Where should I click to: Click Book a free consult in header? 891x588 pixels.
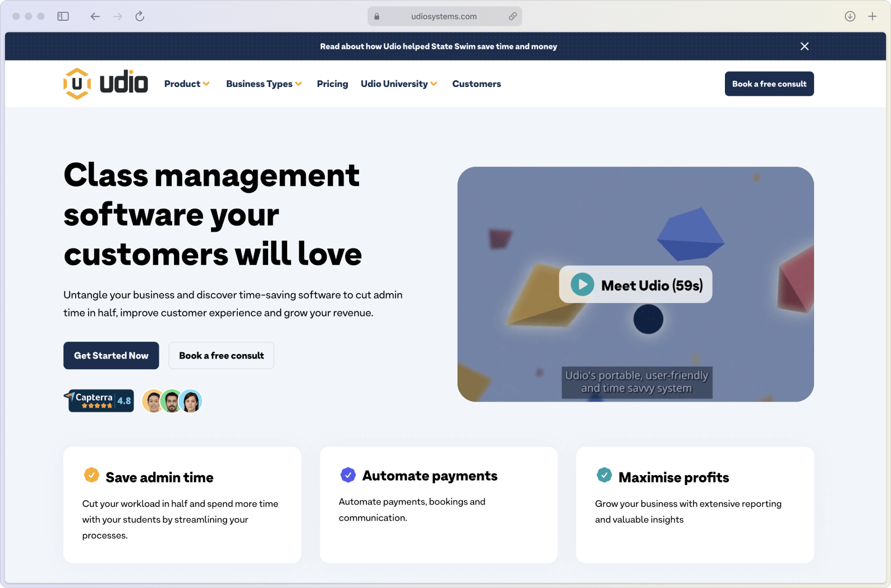pyautogui.click(x=769, y=84)
